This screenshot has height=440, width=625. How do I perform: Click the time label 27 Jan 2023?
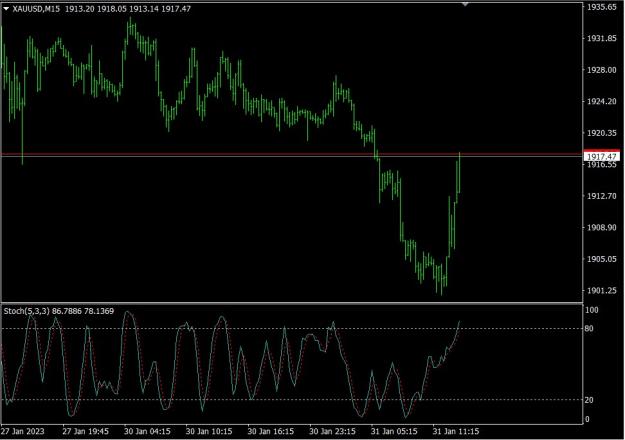22,431
